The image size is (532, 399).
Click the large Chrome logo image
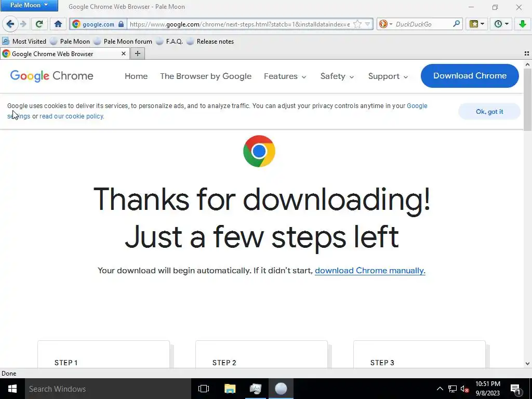pyautogui.click(x=259, y=151)
